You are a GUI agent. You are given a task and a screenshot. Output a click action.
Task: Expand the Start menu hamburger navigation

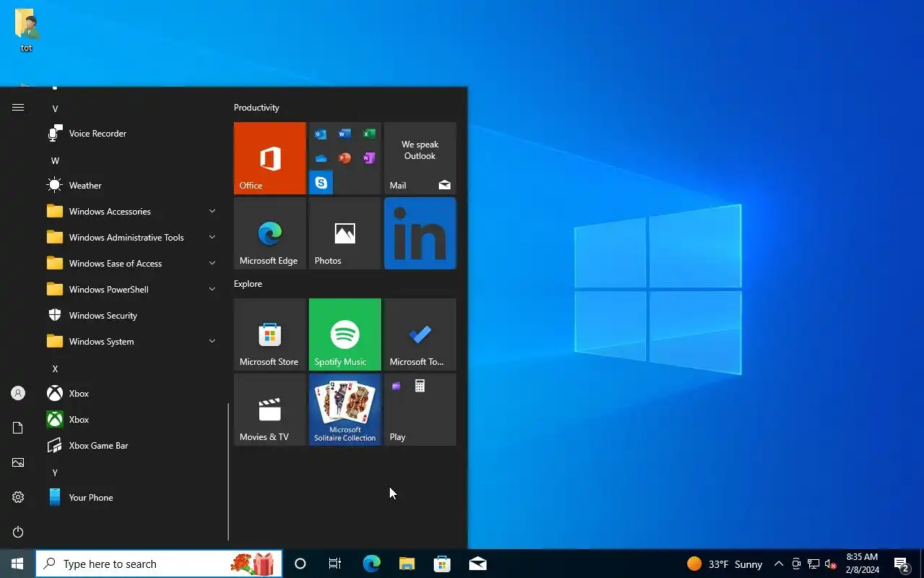click(18, 108)
